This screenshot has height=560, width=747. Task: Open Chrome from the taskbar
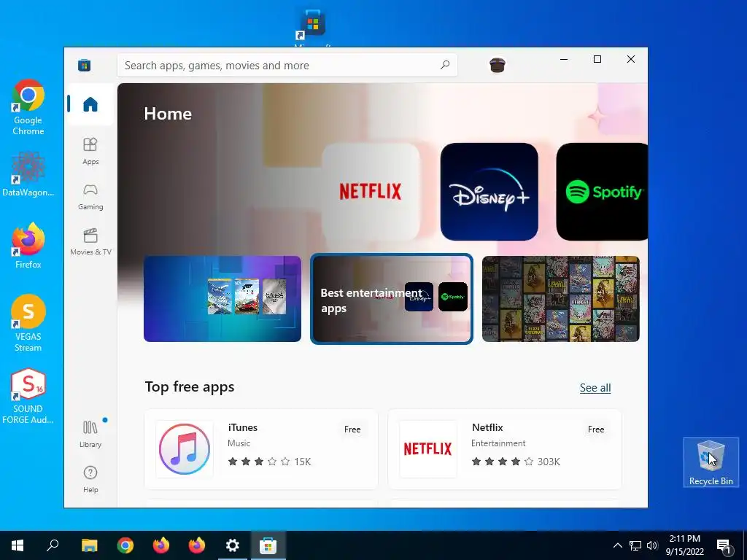[x=125, y=545]
